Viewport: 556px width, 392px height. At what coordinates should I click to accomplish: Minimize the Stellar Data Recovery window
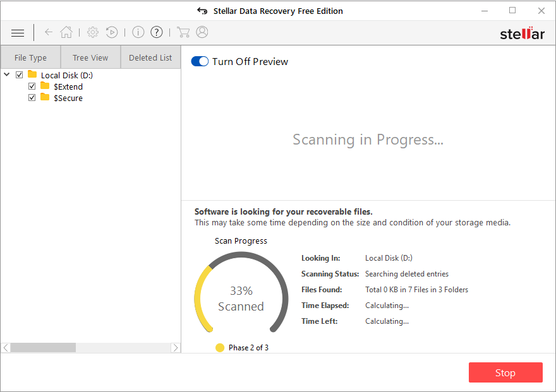point(485,11)
